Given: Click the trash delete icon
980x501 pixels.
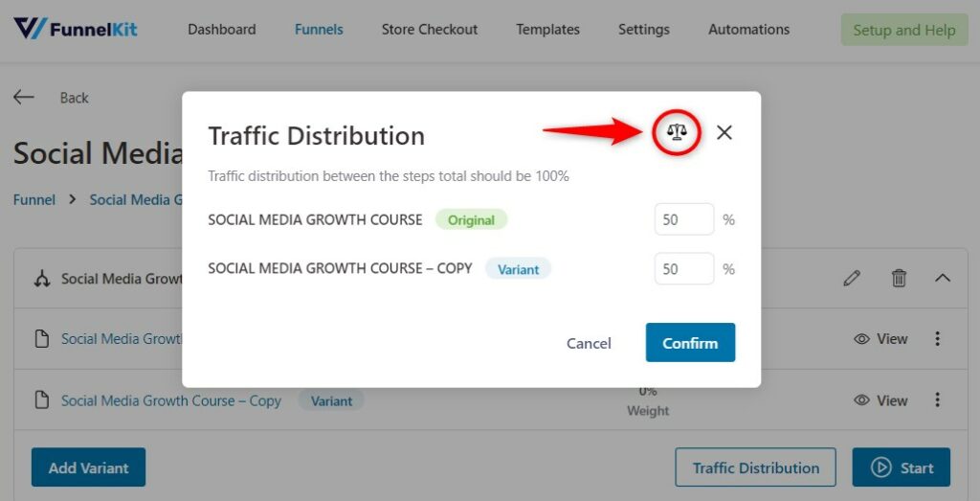Looking at the screenshot, I should 899,278.
